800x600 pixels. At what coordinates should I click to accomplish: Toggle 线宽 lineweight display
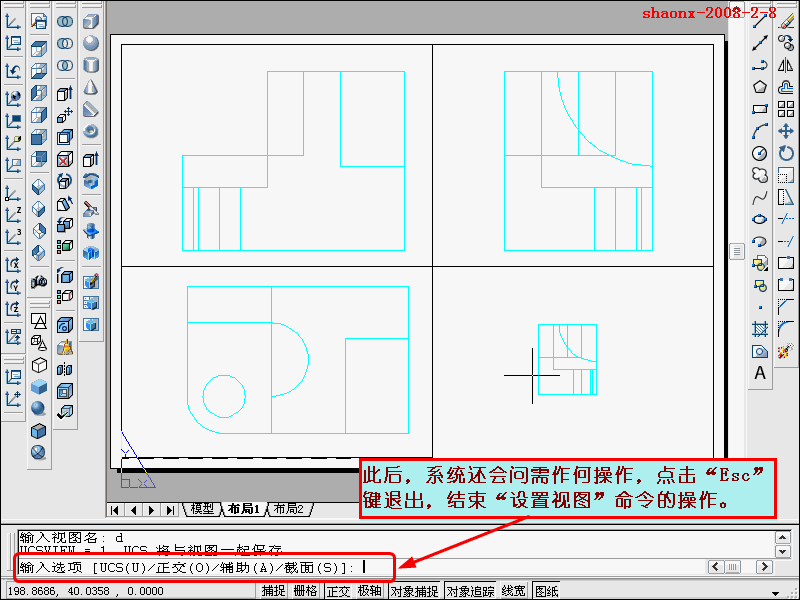point(513,591)
